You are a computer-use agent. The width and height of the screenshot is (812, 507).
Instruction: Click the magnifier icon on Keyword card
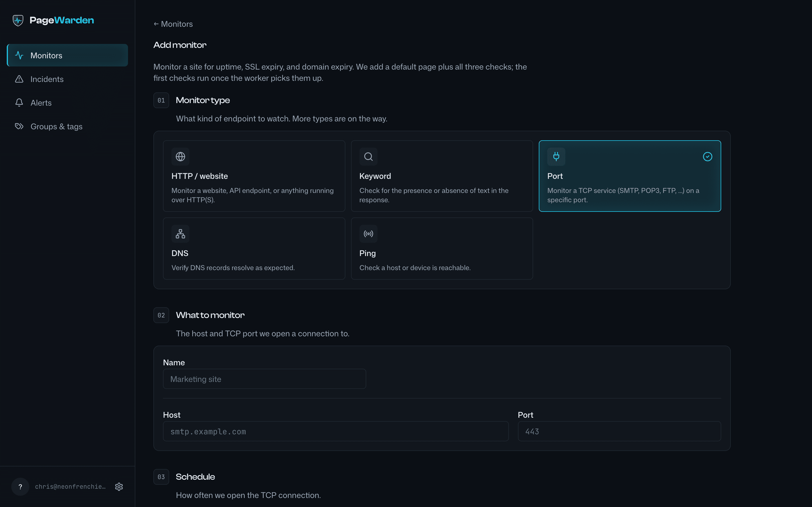369,157
